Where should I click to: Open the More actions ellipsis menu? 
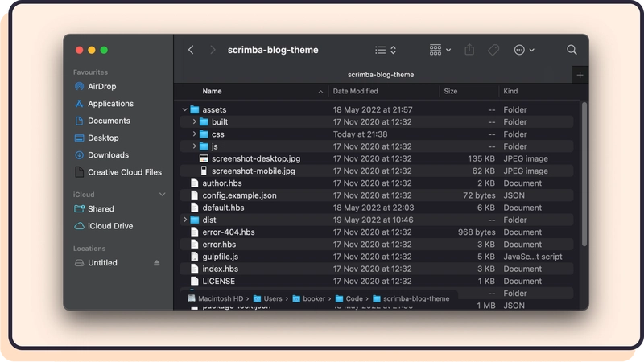523,50
